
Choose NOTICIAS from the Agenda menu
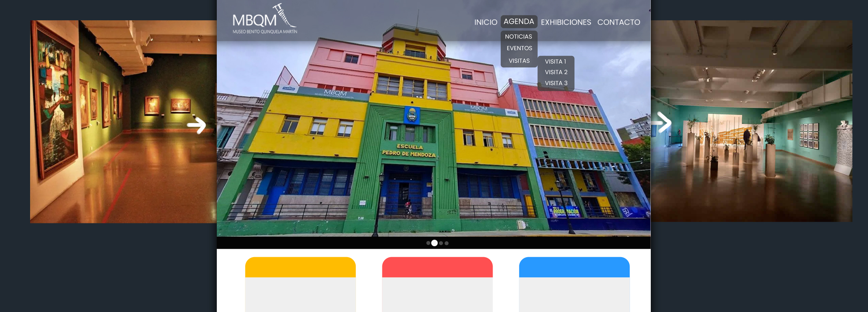(519, 37)
